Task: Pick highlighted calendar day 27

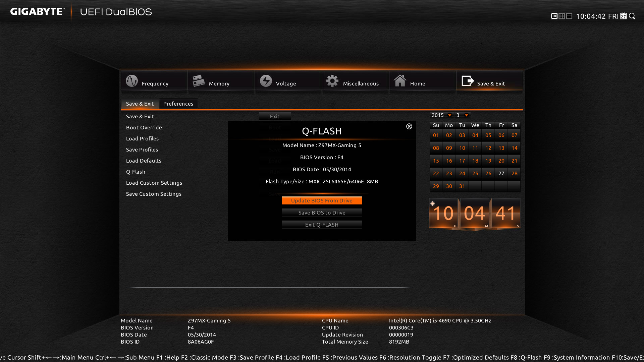Action: click(501, 174)
